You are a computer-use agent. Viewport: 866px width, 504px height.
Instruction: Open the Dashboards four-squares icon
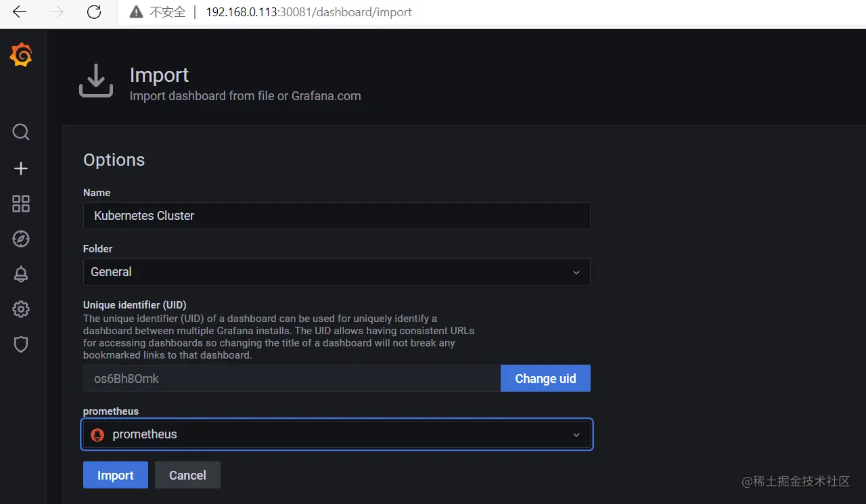[21, 204]
